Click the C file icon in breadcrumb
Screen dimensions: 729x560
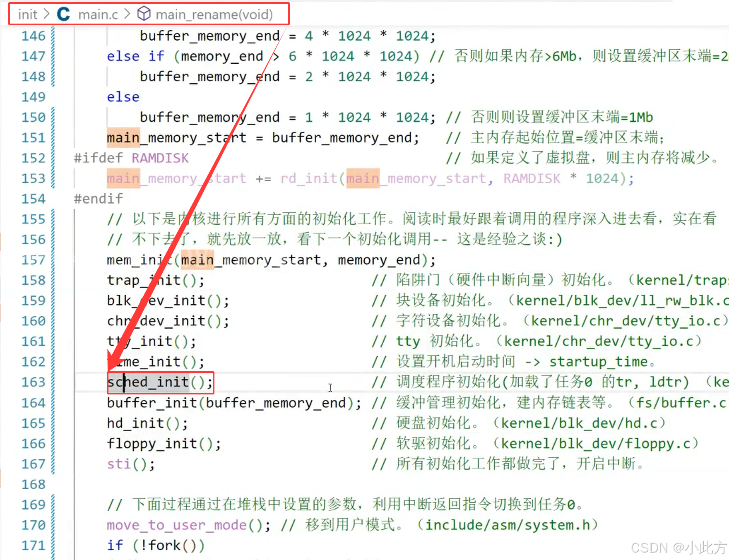pos(63,14)
